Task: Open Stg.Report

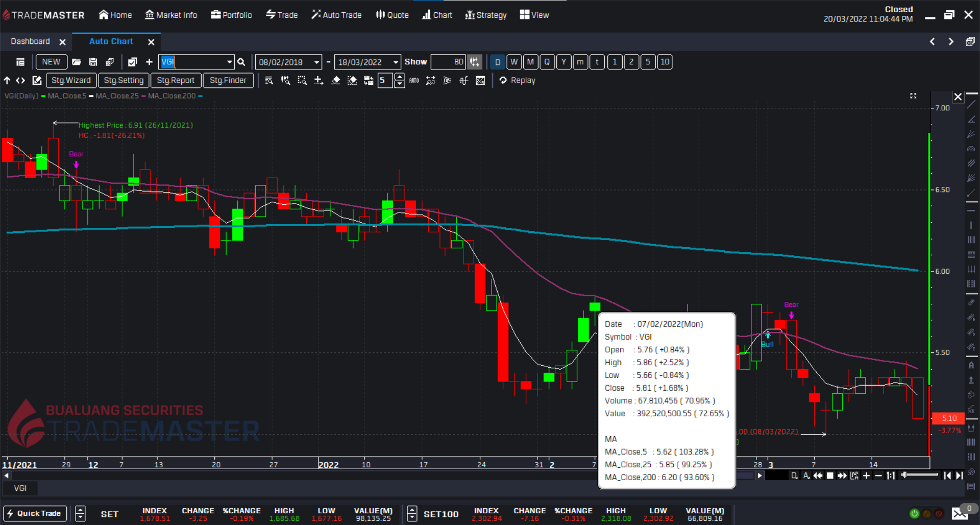Action: [x=176, y=80]
